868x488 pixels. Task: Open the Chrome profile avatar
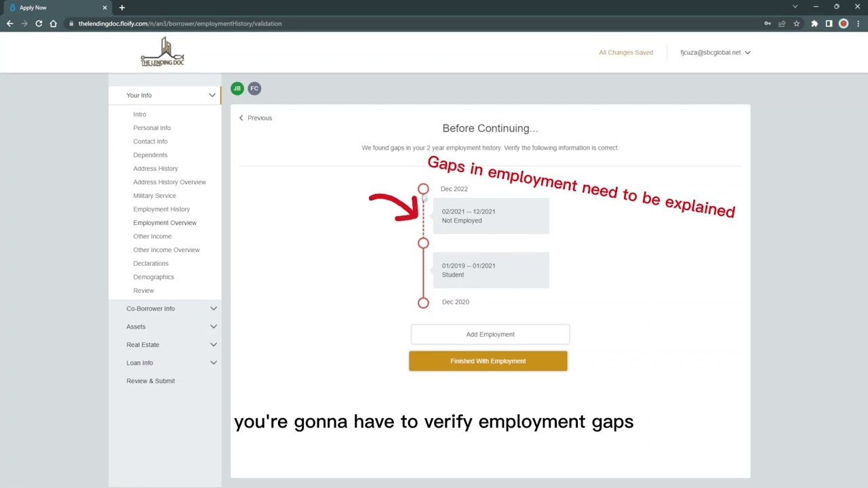pyautogui.click(x=844, y=23)
